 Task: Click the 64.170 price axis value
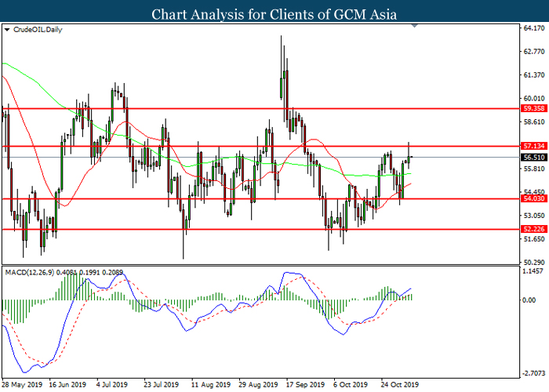(534, 28)
